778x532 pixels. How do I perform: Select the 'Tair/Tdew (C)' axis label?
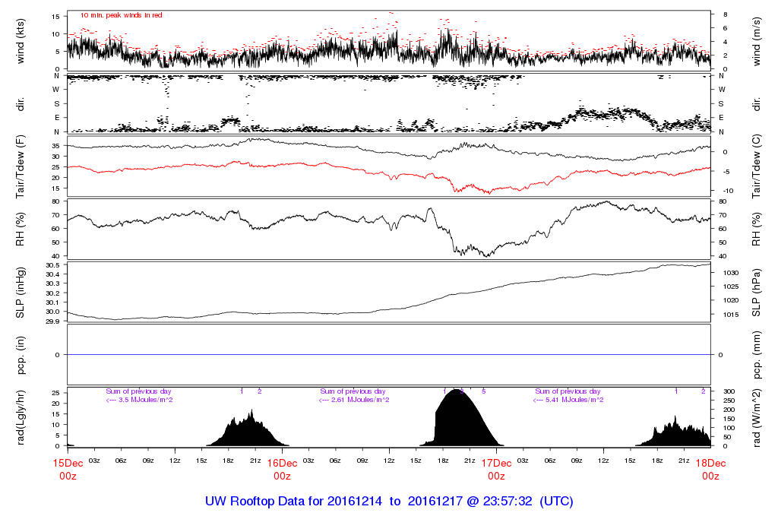point(757,165)
